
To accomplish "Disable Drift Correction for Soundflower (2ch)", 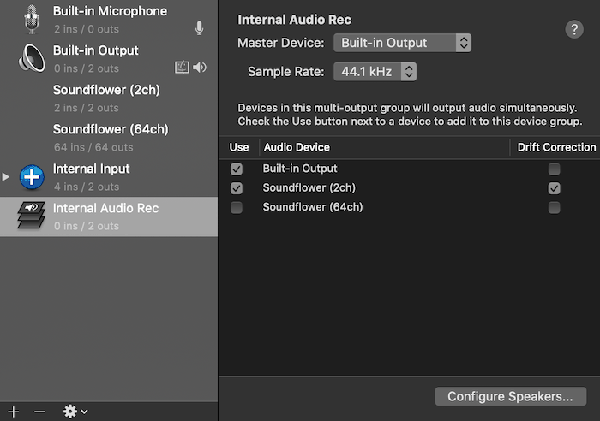I will (554, 188).
